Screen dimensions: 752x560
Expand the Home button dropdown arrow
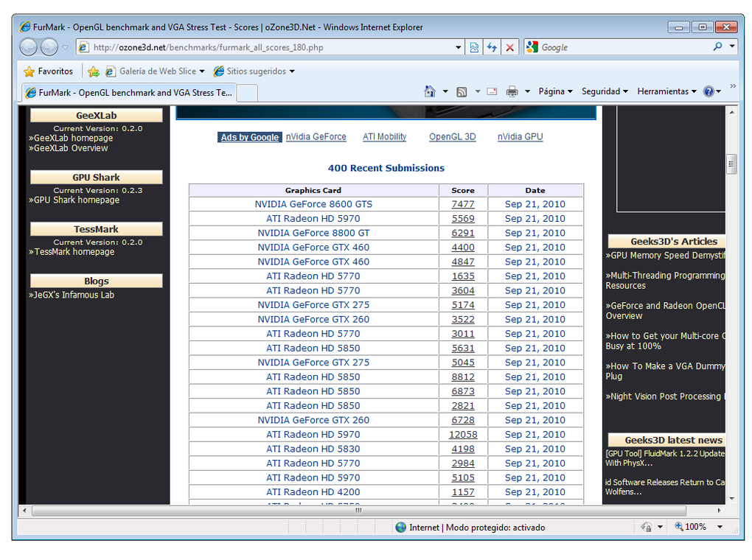click(445, 91)
